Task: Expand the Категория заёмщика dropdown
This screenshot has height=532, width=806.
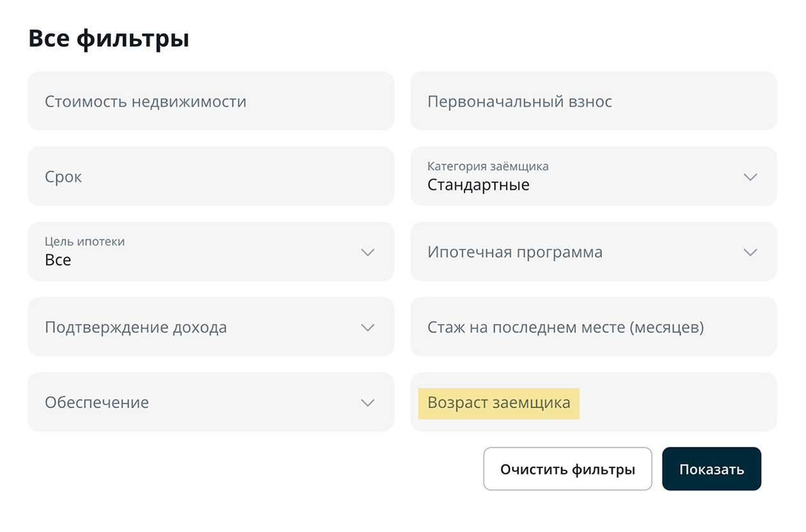Action: [594, 176]
